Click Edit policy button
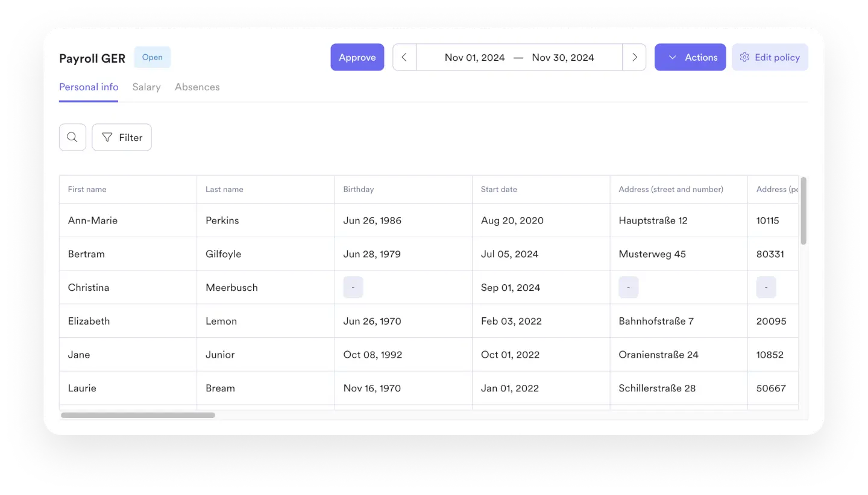 click(x=770, y=57)
